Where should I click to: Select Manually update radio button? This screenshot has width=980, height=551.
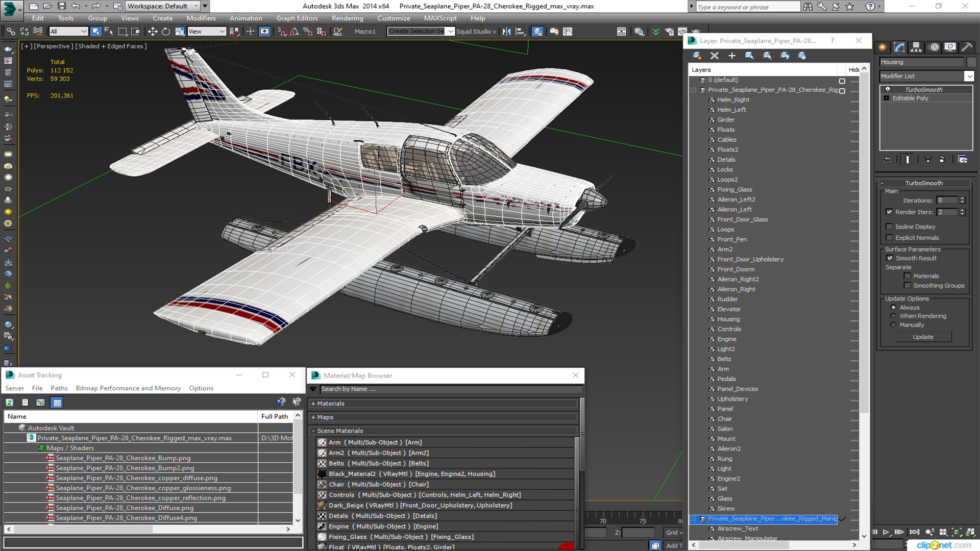click(893, 325)
